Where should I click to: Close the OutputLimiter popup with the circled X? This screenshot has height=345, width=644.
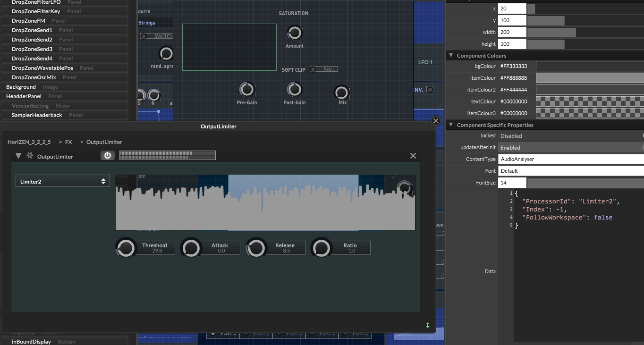pyautogui.click(x=436, y=121)
